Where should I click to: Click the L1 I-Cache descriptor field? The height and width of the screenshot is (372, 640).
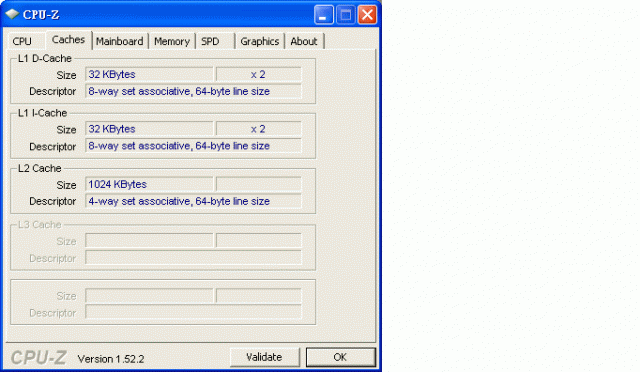coord(193,146)
